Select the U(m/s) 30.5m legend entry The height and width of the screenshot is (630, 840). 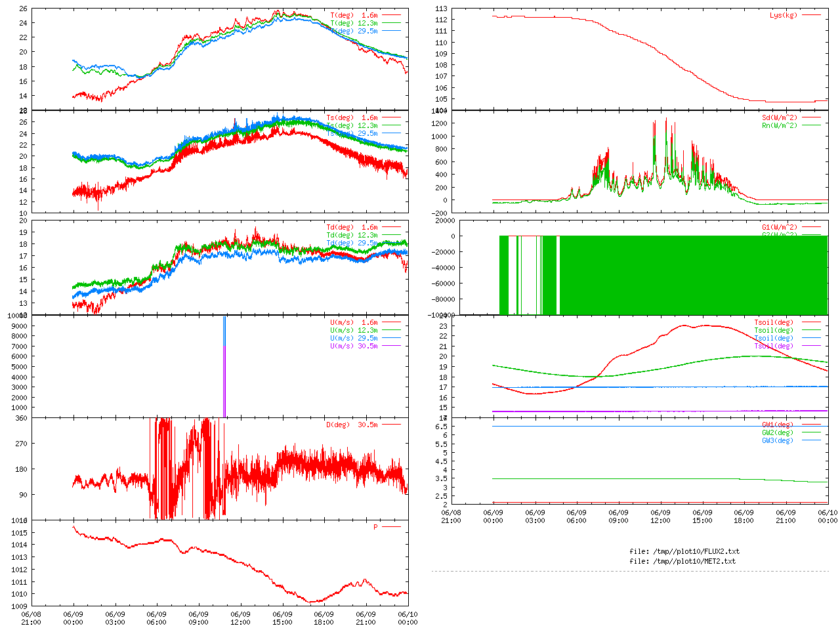point(354,346)
